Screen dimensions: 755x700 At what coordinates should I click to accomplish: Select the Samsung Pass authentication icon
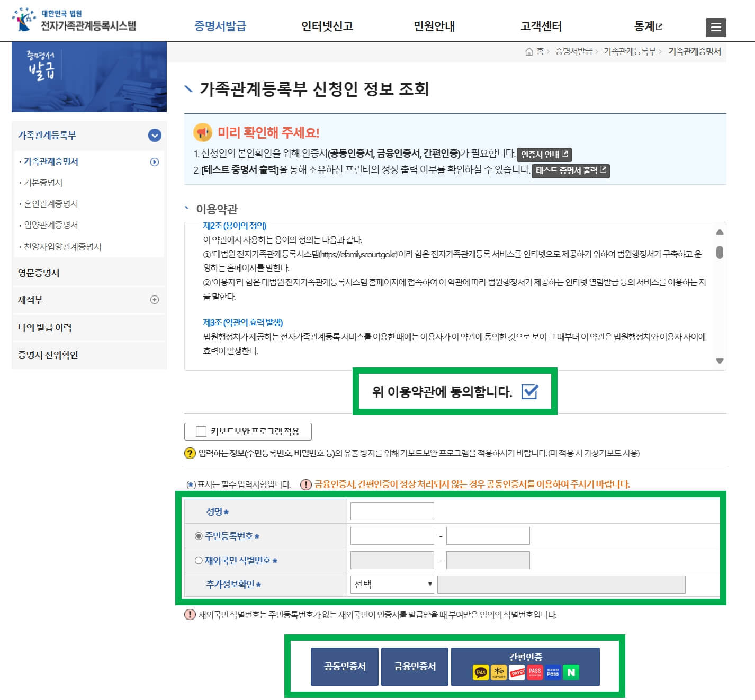553,672
